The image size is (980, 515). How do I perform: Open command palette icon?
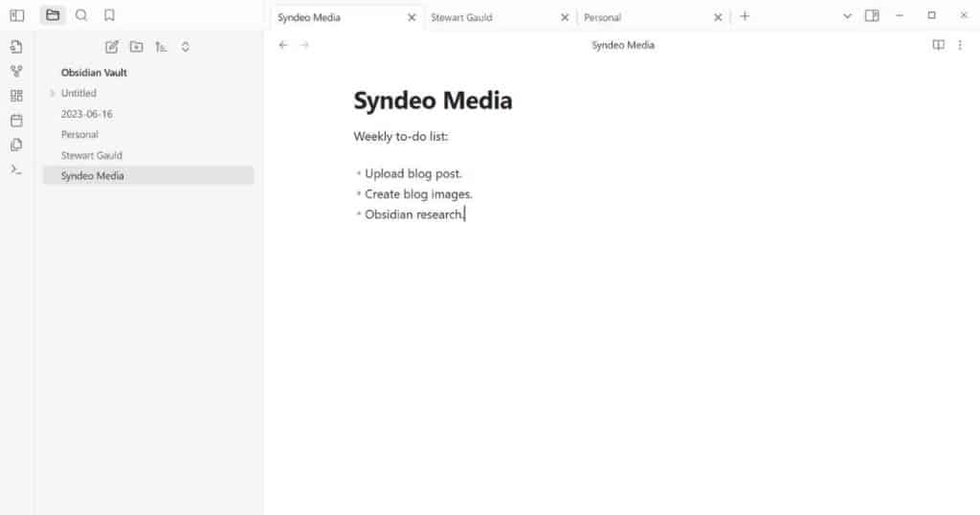[x=17, y=169]
